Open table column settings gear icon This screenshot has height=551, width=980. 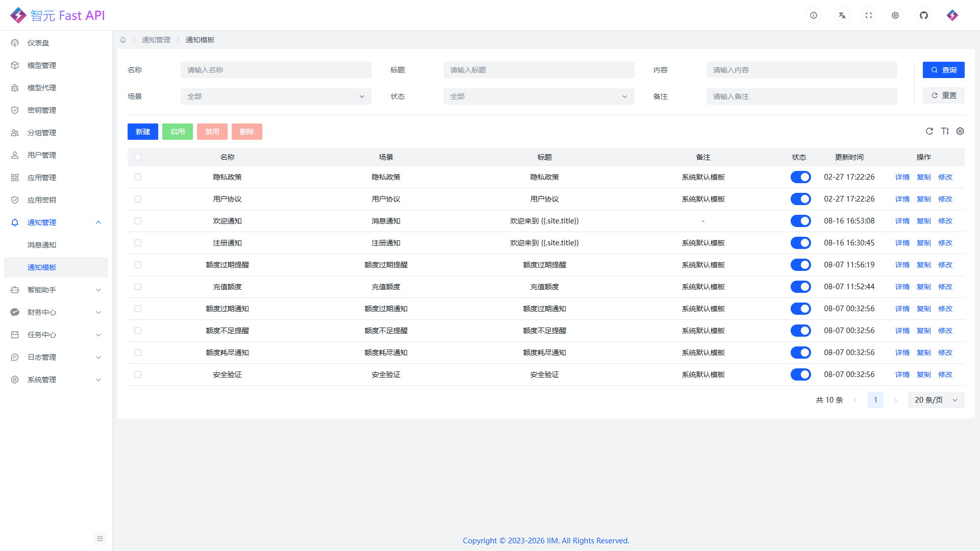(x=960, y=131)
